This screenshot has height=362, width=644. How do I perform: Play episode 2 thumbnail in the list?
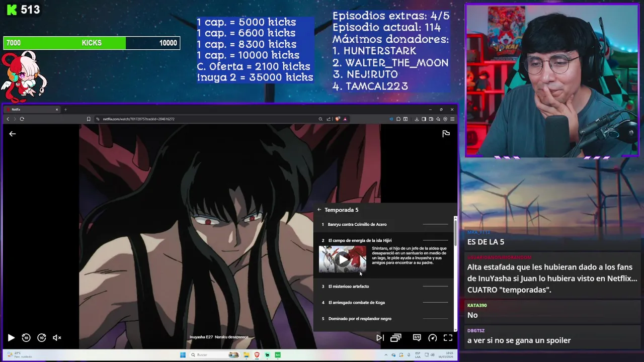343,259
